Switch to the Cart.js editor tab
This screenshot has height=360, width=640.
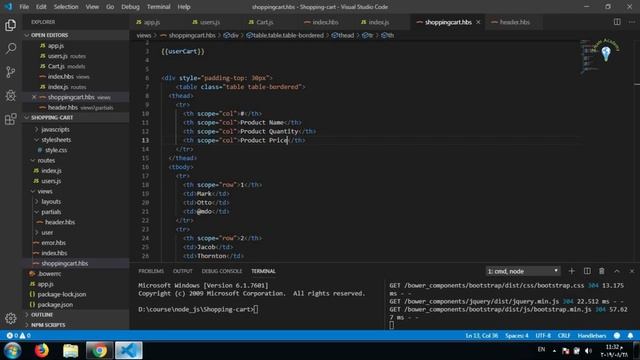(x=264, y=22)
